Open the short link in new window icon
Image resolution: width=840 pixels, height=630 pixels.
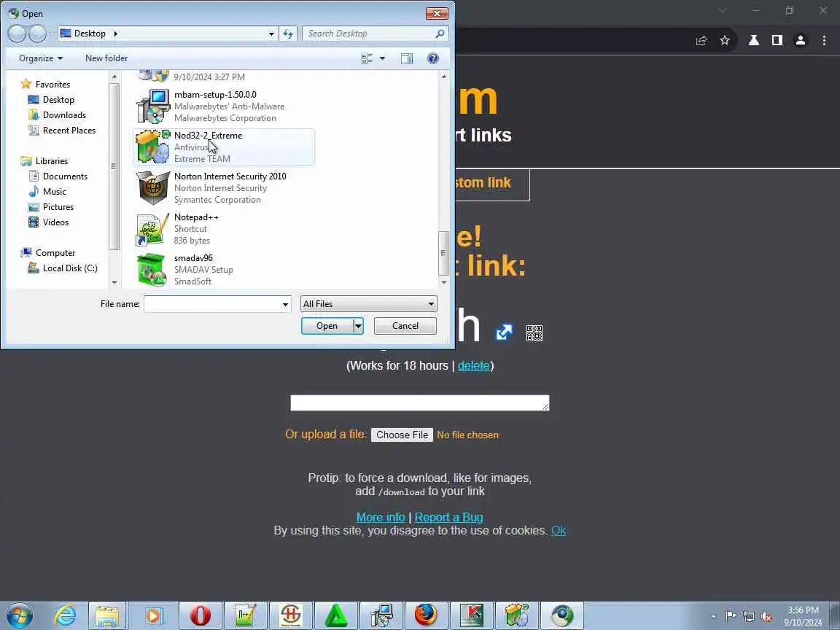504,332
